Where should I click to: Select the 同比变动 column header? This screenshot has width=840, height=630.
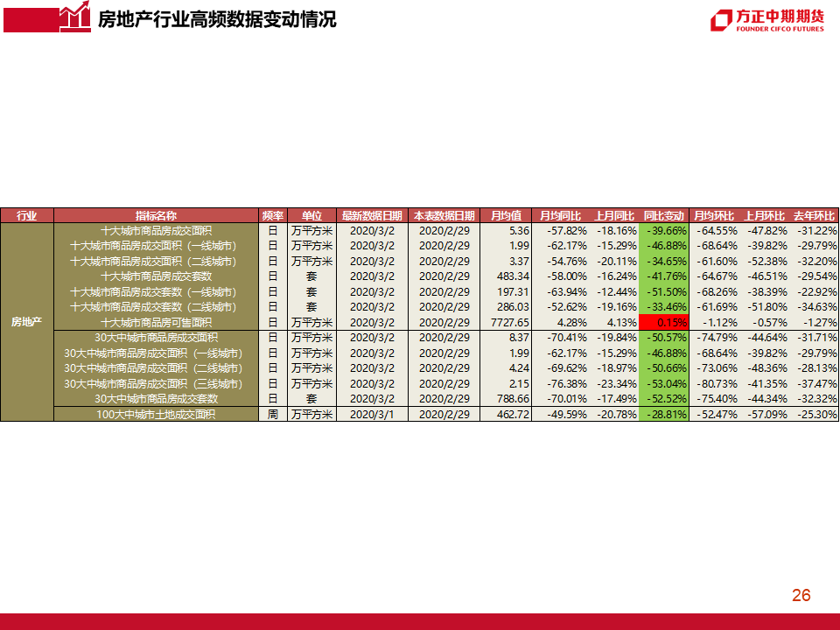(x=663, y=215)
